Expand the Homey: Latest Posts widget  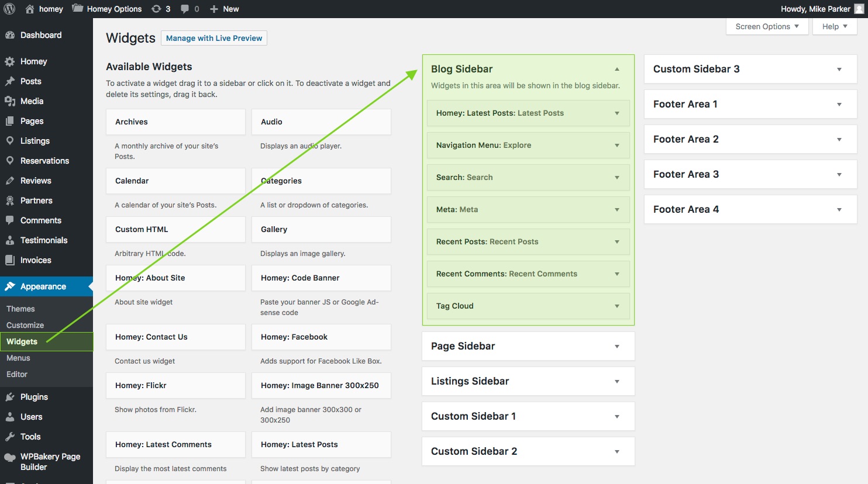coord(616,113)
